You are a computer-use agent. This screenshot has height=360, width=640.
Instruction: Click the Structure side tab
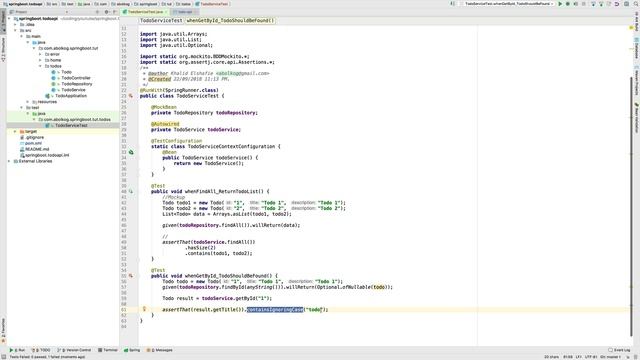point(3,49)
